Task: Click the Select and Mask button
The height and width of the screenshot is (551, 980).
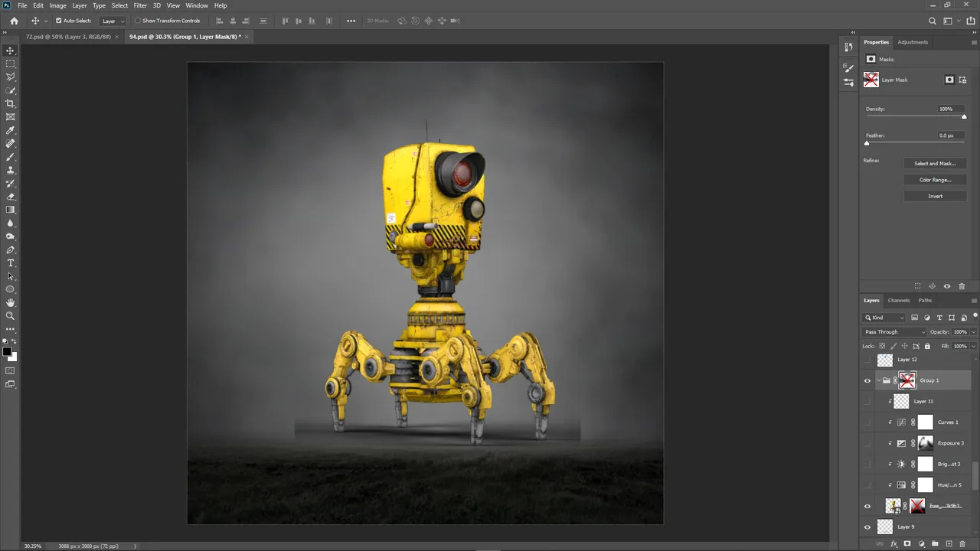Action: pos(935,164)
